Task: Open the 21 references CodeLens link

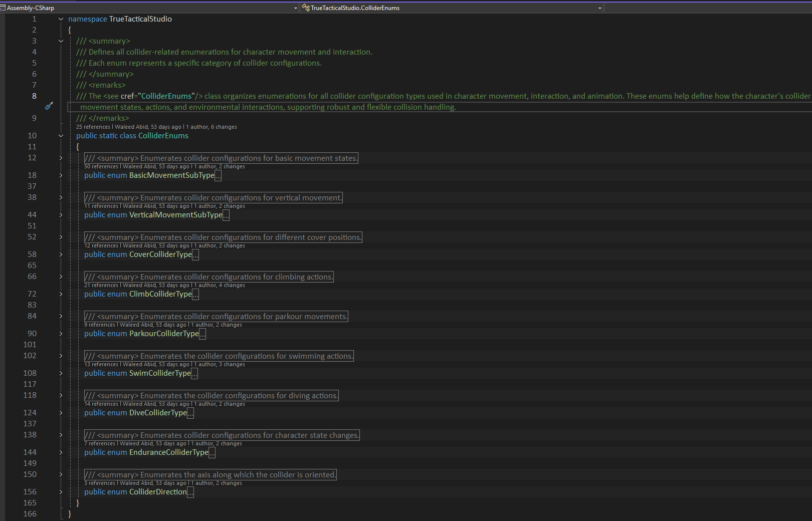Action: click(x=101, y=286)
